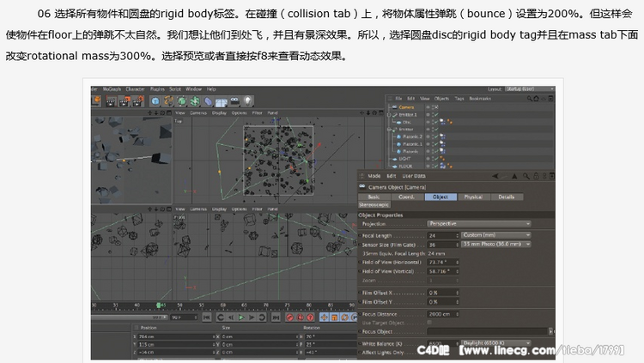Viewport: 644px width, 363px height.
Task: Open the Daylight white balance dropdown
Action: (x=496, y=343)
